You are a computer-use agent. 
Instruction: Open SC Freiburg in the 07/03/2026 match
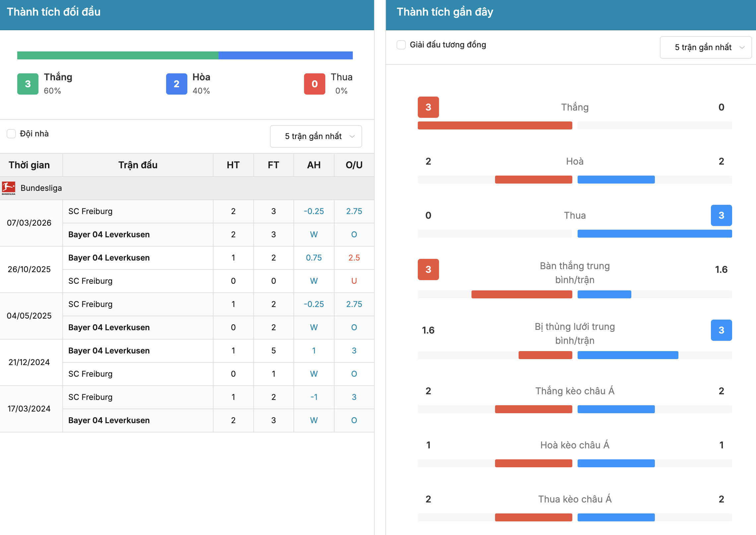pos(91,211)
